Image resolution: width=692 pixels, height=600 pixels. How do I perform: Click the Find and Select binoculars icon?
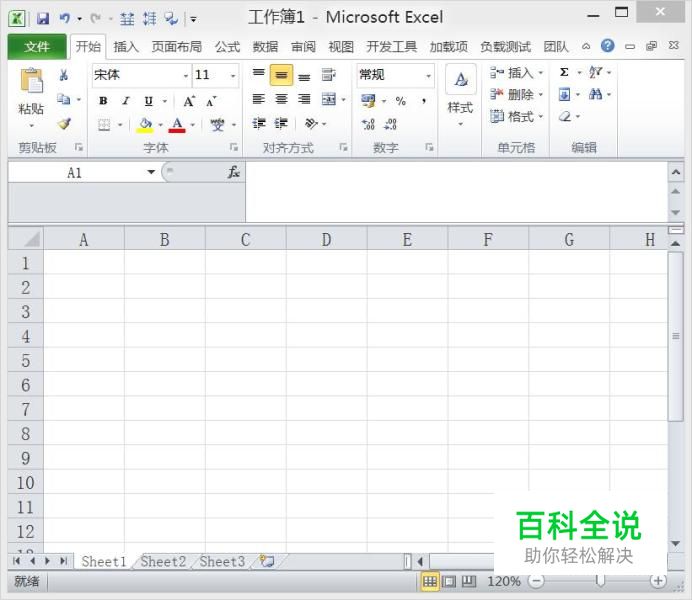[595, 94]
